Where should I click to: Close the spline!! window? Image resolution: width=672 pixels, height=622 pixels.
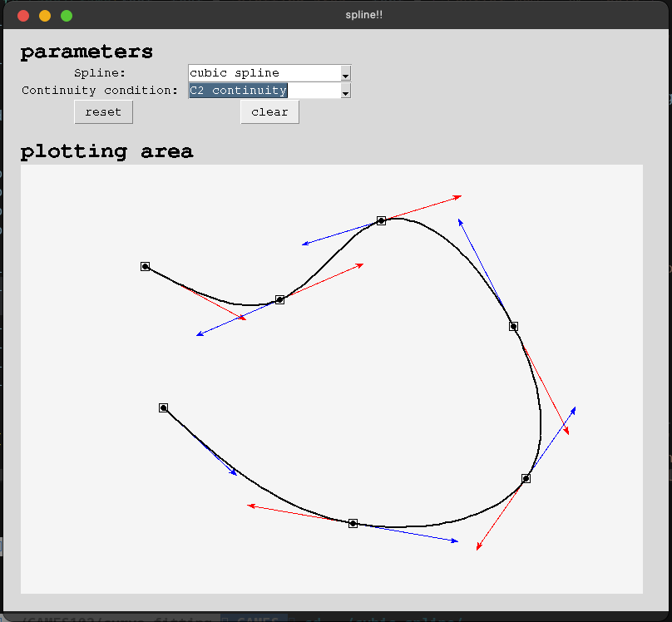pyautogui.click(x=23, y=15)
